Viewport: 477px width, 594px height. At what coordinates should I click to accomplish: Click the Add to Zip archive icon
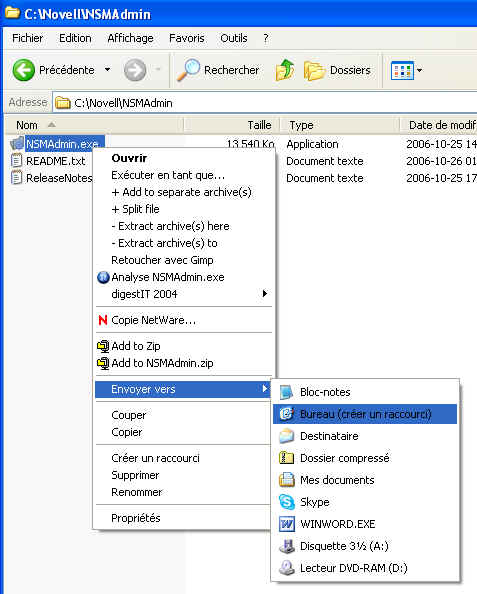(x=103, y=346)
